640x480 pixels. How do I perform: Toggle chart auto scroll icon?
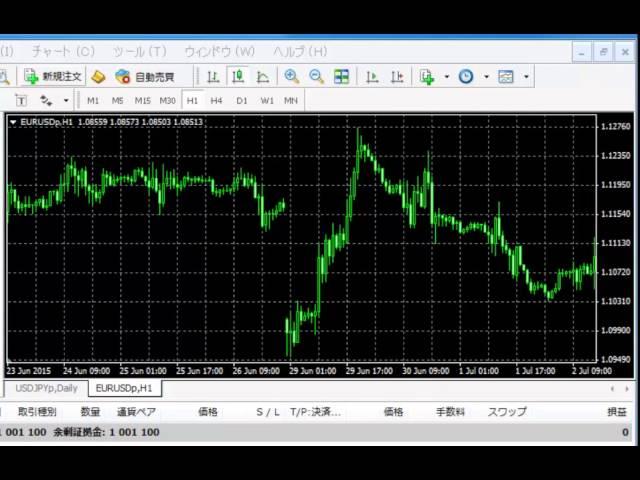pos(372,76)
